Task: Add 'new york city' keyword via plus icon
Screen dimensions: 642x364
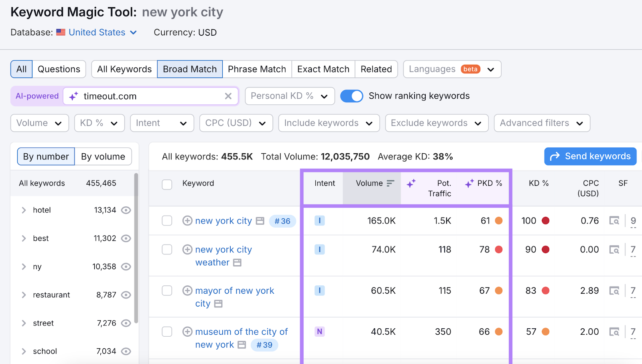Action: click(x=187, y=221)
